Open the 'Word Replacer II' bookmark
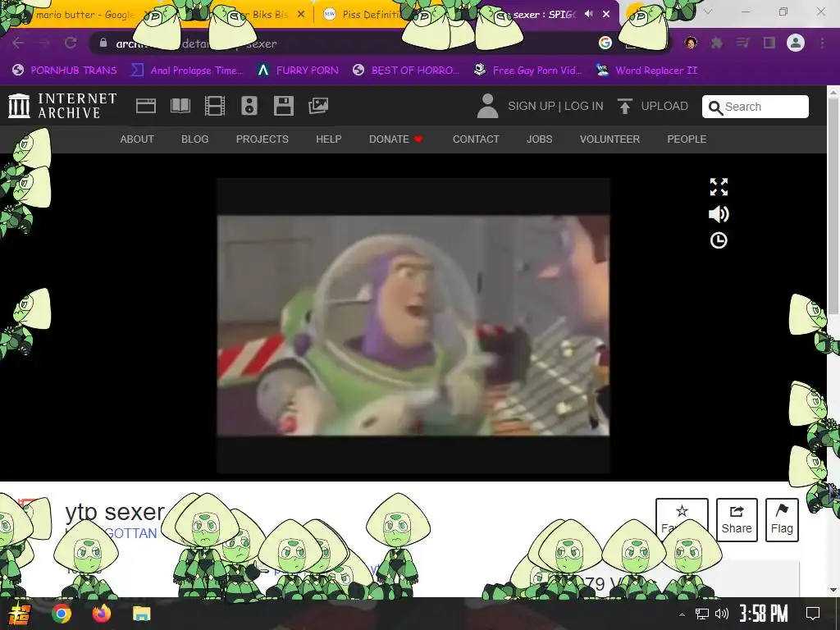This screenshot has height=630, width=840. pos(646,71)
